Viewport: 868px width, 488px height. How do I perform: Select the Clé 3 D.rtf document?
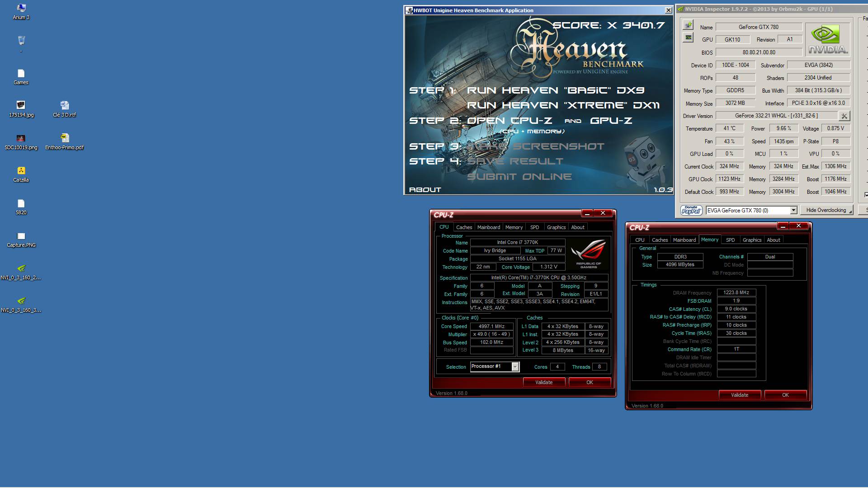(64, 109)
